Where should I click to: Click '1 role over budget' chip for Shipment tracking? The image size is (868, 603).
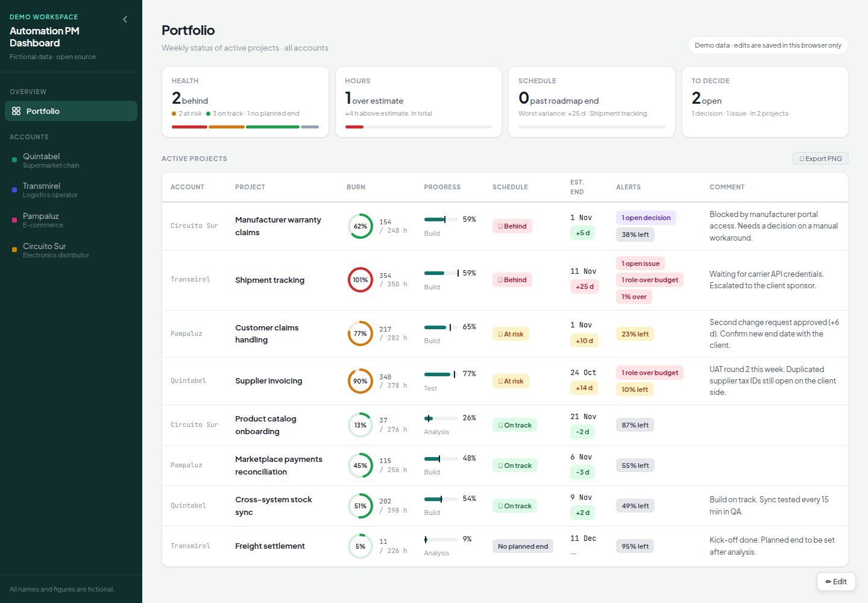point(650,280)
